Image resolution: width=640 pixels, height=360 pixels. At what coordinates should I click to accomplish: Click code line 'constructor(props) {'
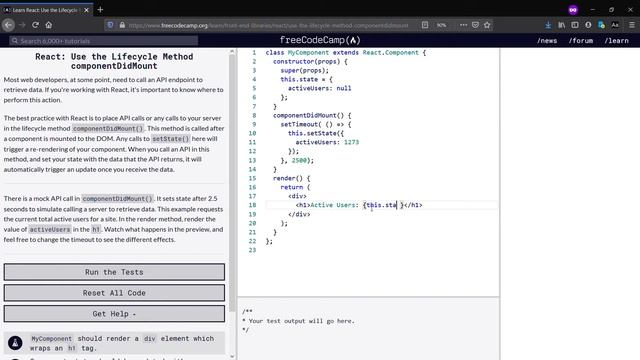(310, 62)
